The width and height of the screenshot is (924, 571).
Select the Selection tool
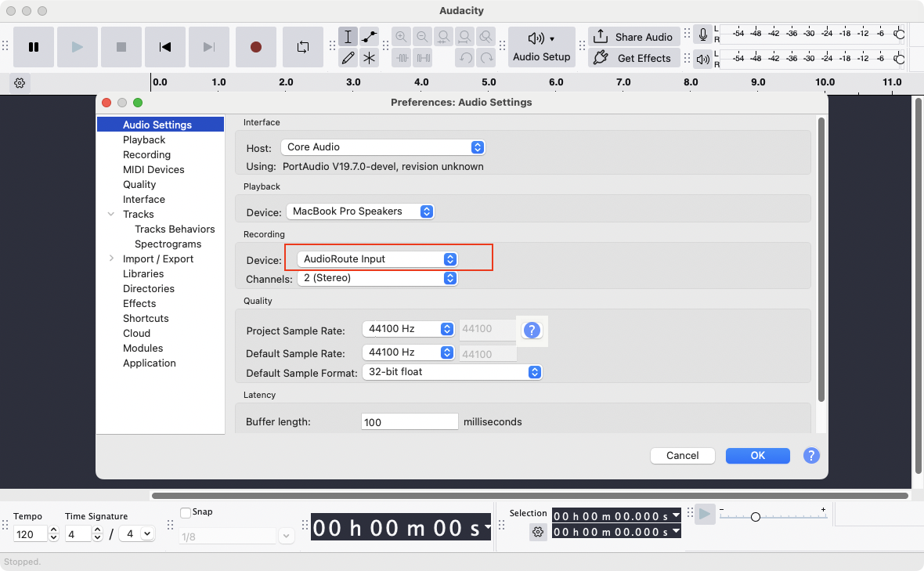click(348, 36)
